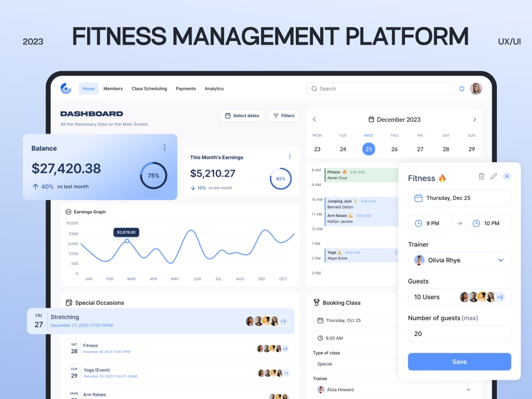This screenshot has width=532, height=399.
Task: Open the Filters panel
Action: pyautogui.click(x=284, y=115)
